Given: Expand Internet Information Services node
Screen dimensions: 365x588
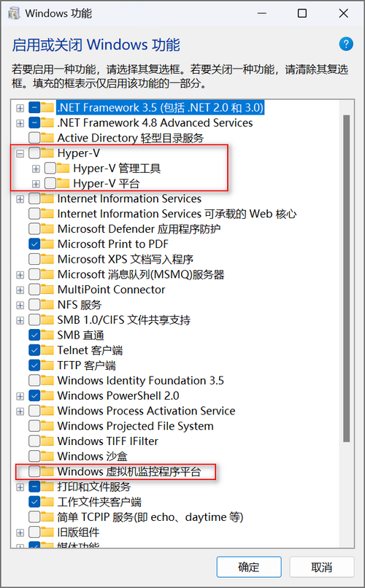Looking at the screenshot, I should [20, 198].
